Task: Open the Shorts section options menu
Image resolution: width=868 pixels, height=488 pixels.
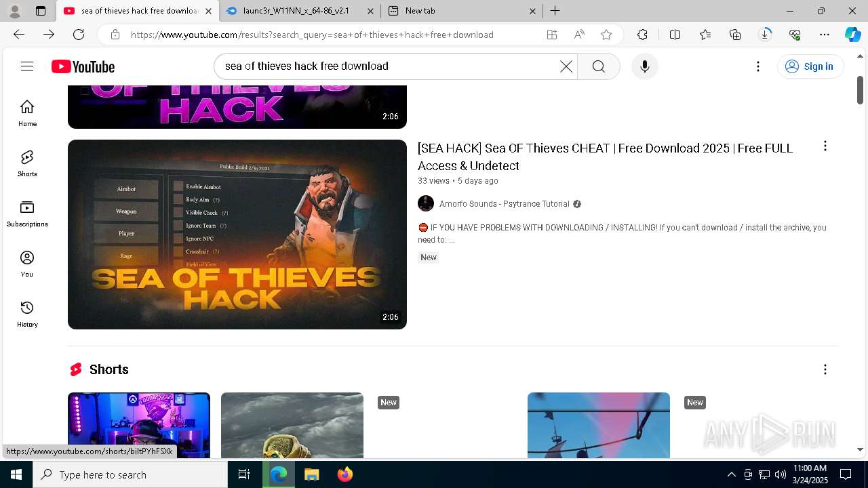Action: [x=825, y=369]
